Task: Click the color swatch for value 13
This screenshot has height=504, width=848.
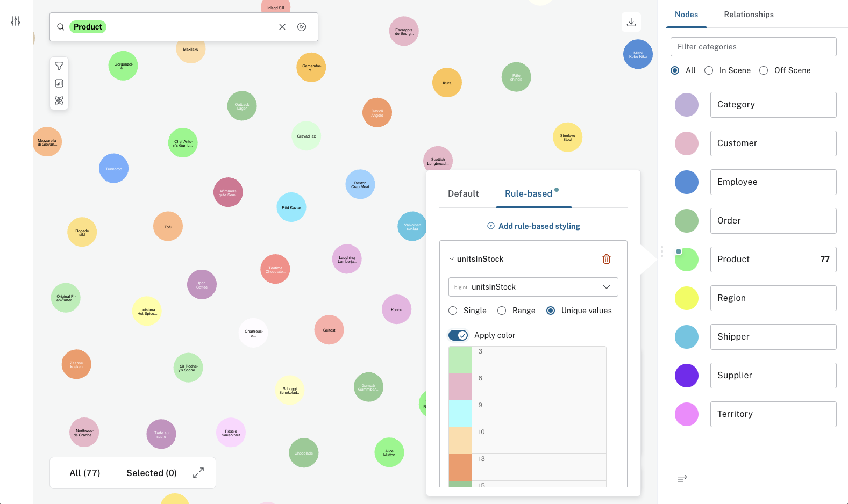Action: point(460,467)
